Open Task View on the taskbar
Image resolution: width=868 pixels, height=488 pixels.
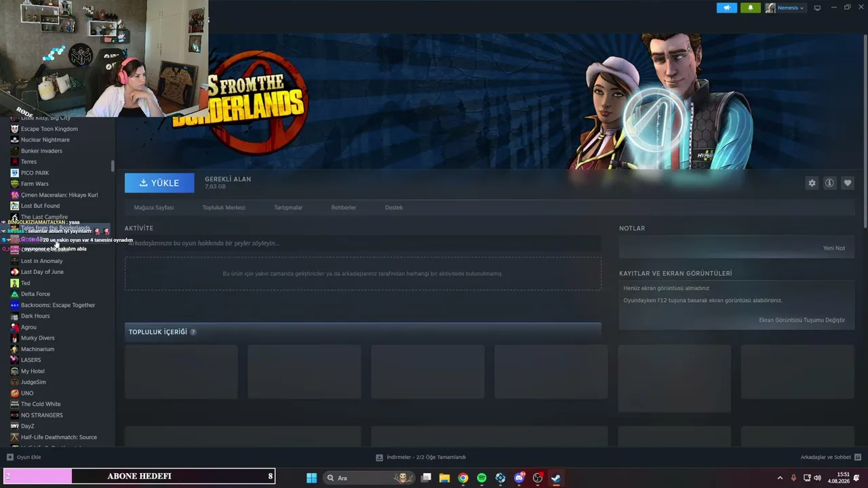pyautogui.click(x=426, y=478)
